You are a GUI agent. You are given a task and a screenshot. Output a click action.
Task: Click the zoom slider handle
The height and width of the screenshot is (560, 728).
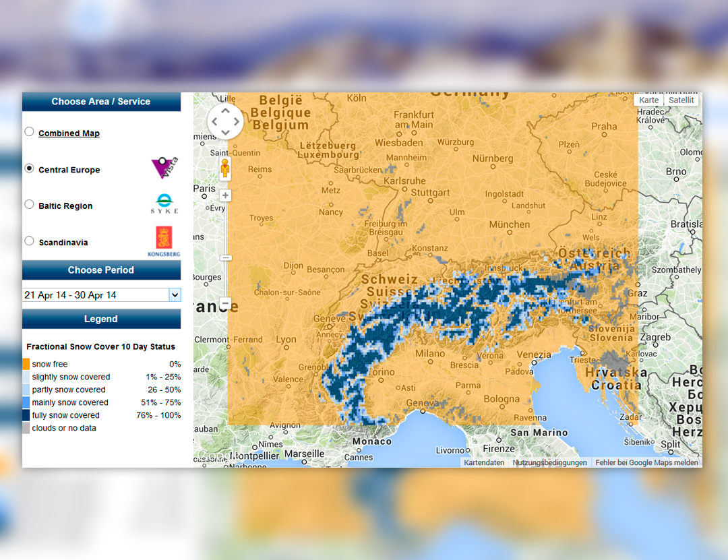pyautogui.click(x=226, y=257)
